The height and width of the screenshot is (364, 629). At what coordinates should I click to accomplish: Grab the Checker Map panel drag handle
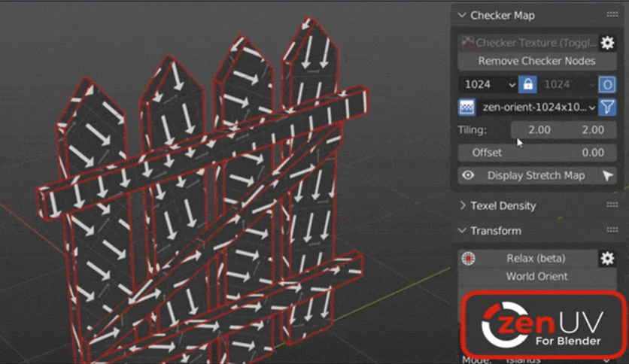612,15
